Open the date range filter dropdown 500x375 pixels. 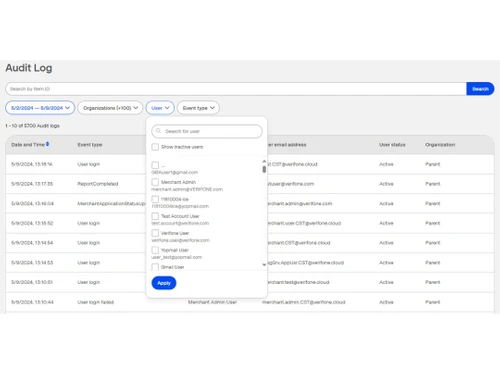coord(40,108)
